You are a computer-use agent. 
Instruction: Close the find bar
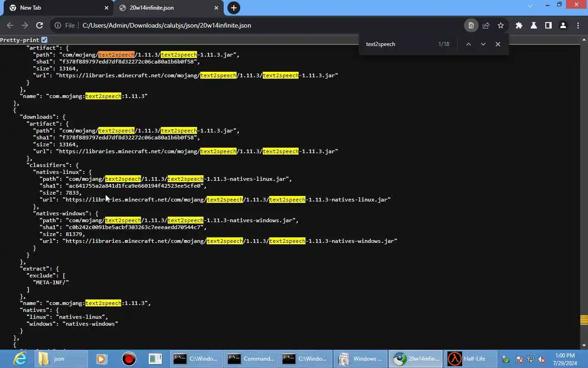coord(498,44)
